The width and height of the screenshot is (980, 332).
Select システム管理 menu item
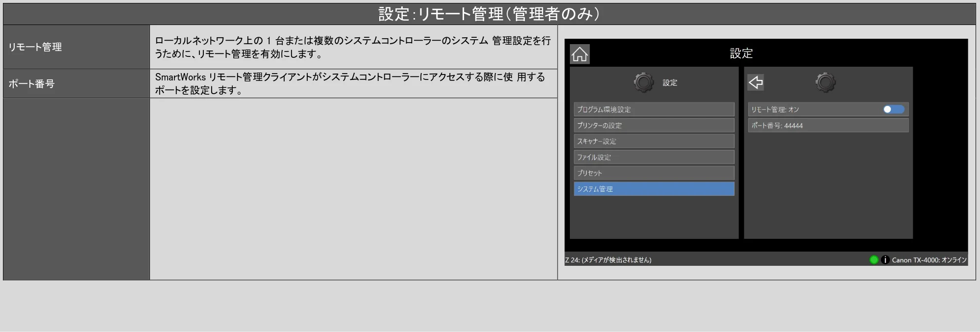[654, 189]
